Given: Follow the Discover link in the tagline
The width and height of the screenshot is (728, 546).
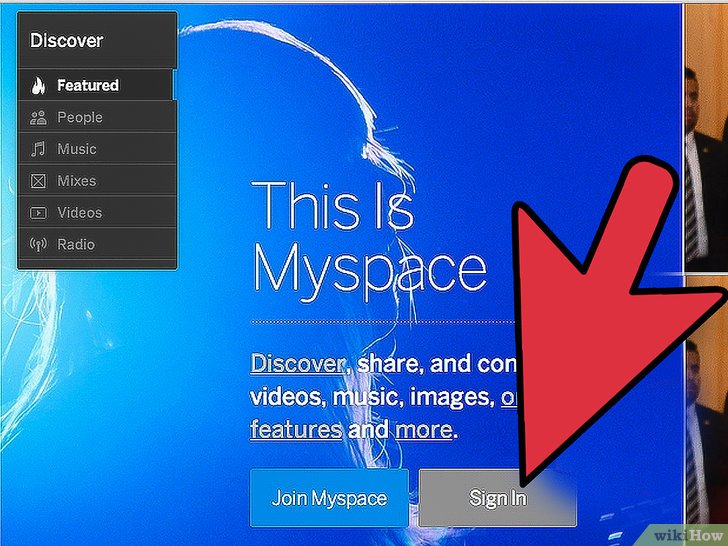Looking at the screenshot, I should pos(298,363).
